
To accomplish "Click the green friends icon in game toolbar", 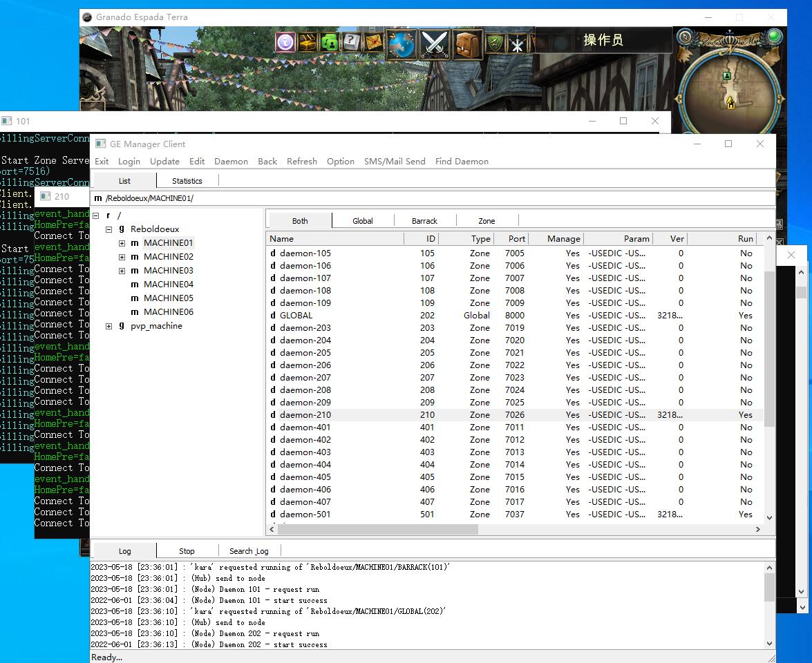I will click(330, 42).
